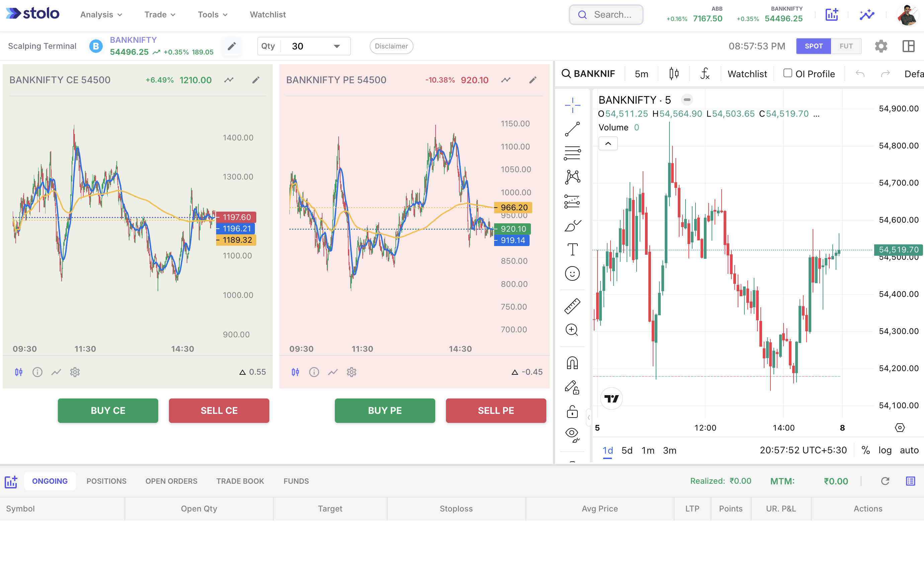Viewport: 924px width, 573px height.
Task: Open the user profile avatar
Action: click(x=907, y=15)
